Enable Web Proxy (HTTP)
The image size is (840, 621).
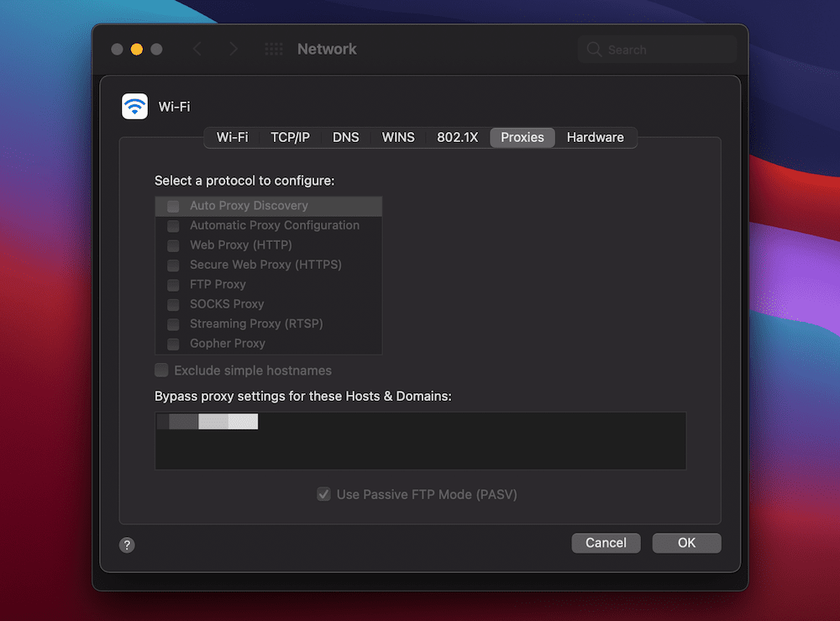pyautogui.click(x=171, y=245)
